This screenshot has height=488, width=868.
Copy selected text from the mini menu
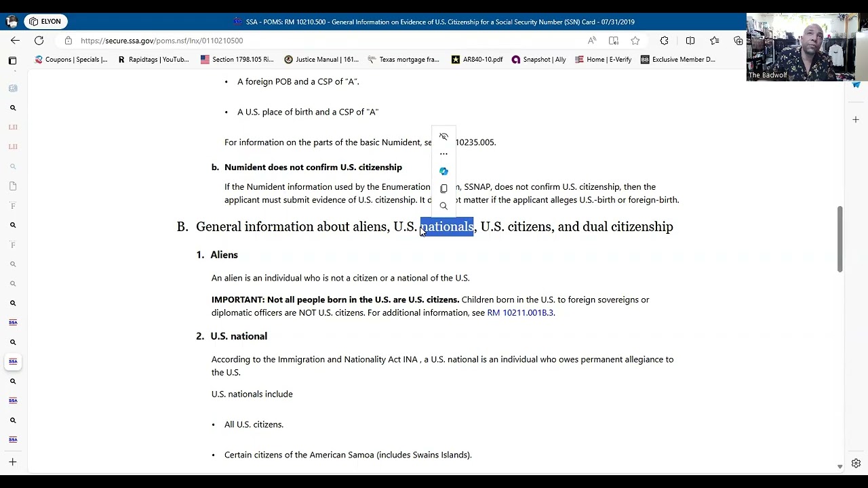[x=443, y=188]
